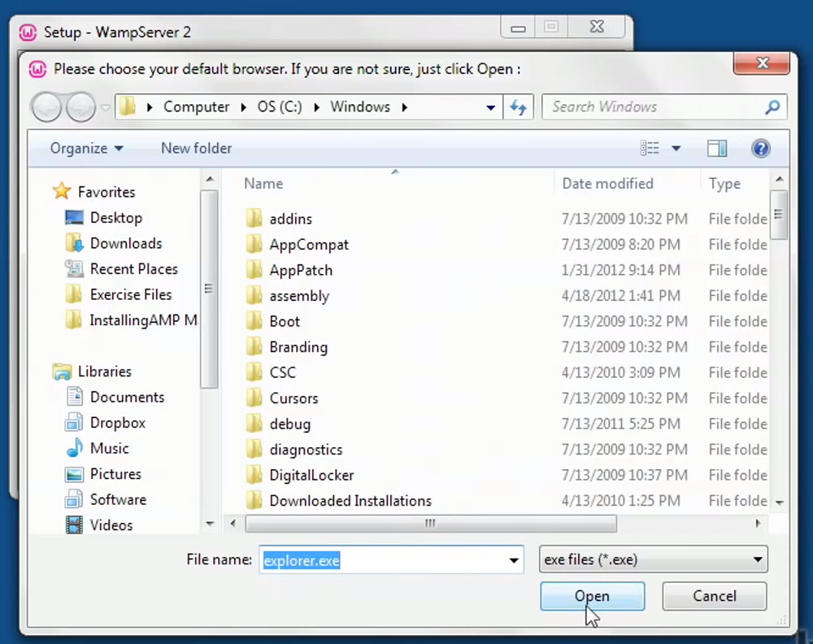Viewport: 813px width, 644px height.
Task: Open the view options dropdown arrow
Action: pyautogui.click(x=676, y=149)
